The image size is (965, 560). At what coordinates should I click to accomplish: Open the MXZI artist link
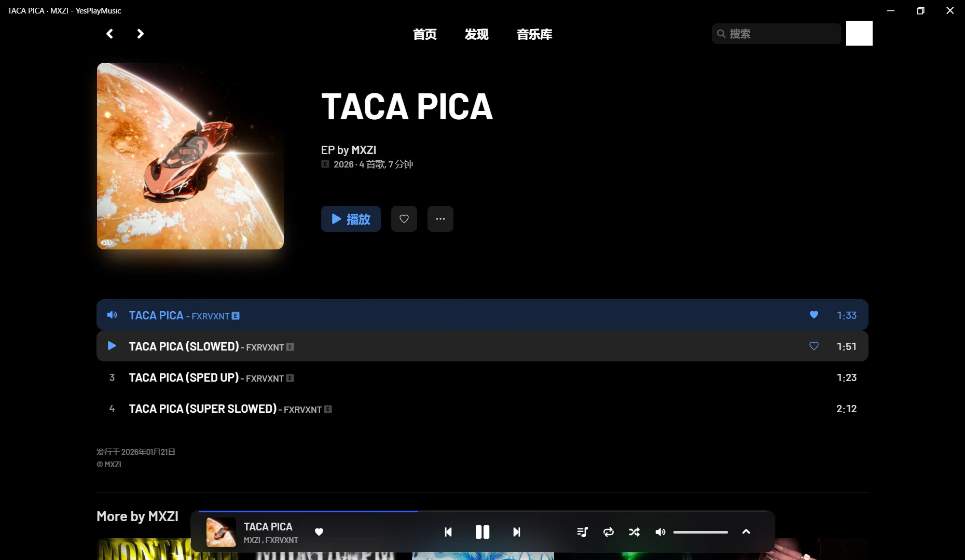pos(364,150)
